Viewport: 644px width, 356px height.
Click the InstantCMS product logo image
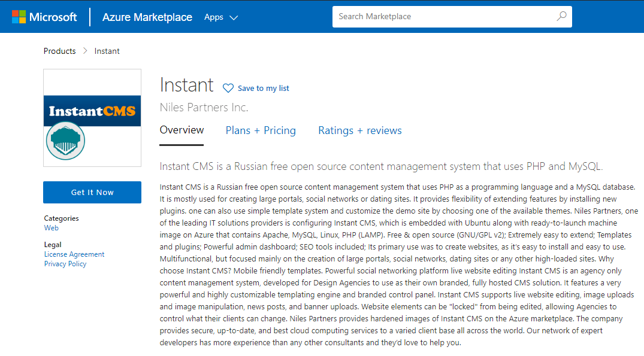[x=92, y=118]
